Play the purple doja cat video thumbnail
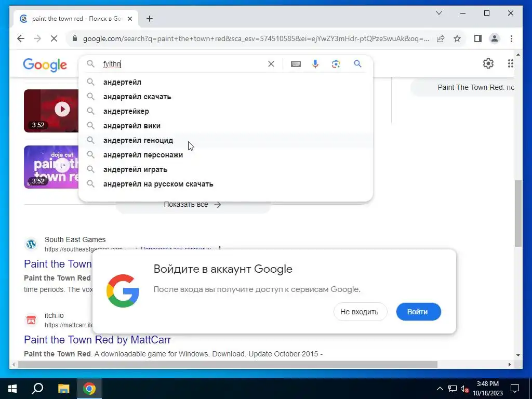532x399 pixels. coord(51,167)
